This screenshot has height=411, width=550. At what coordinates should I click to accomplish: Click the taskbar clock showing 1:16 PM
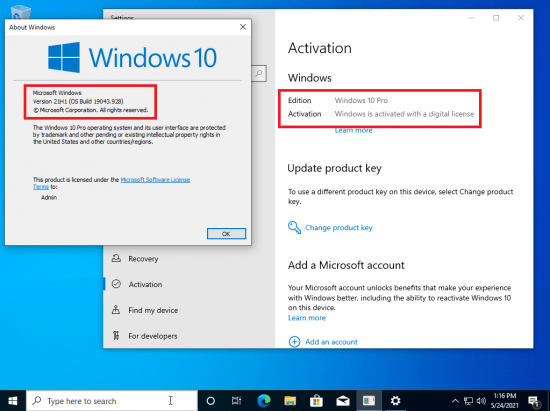tap(504, 400)
